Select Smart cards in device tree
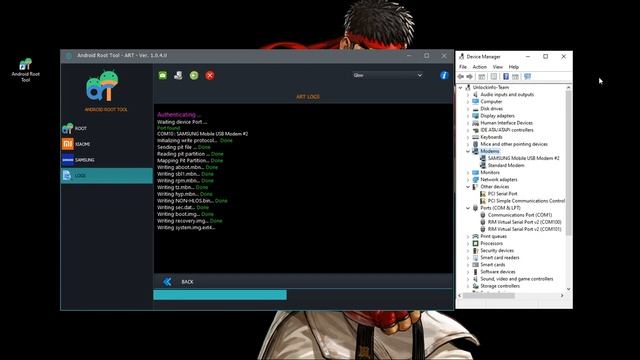This screenshot has width=640, height=360. (493, 264)
